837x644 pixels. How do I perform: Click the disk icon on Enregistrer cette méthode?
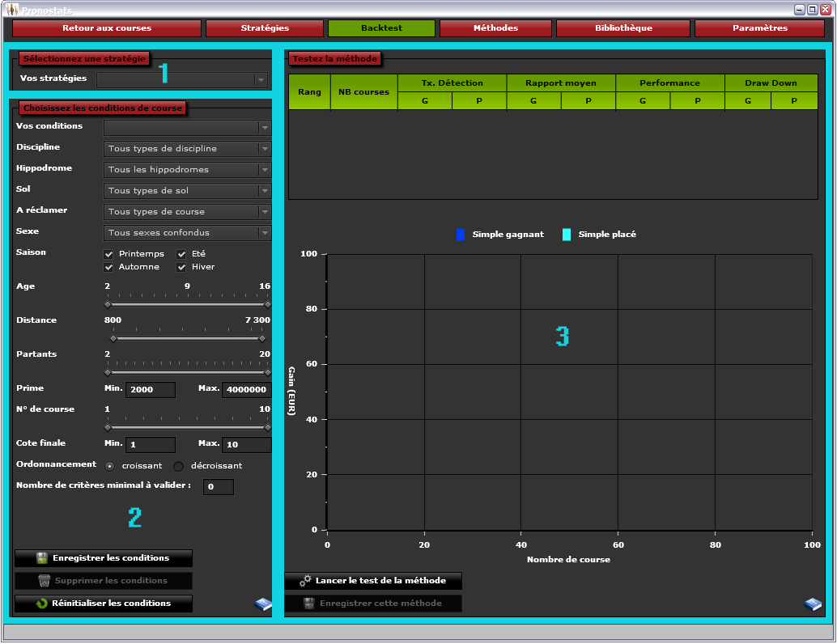(309, 604)
